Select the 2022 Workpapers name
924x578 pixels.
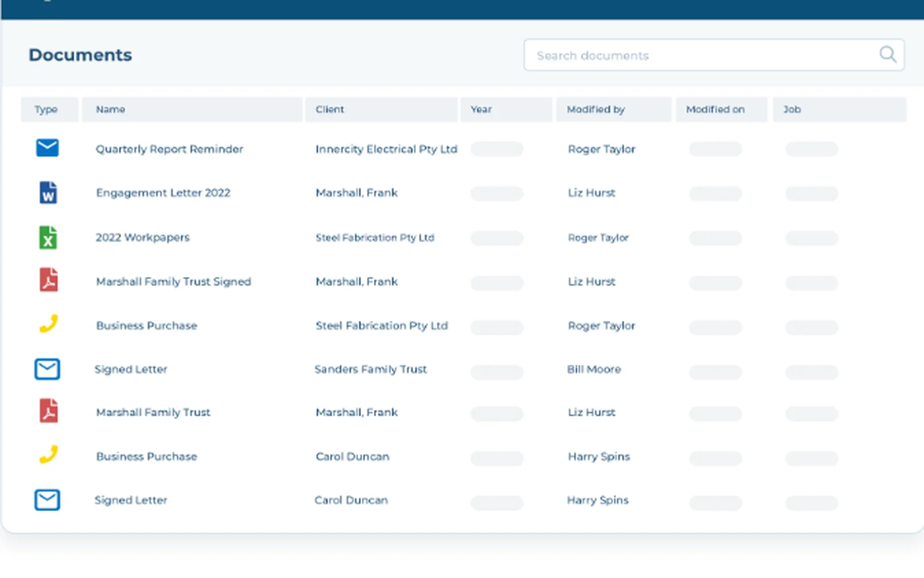143,238
